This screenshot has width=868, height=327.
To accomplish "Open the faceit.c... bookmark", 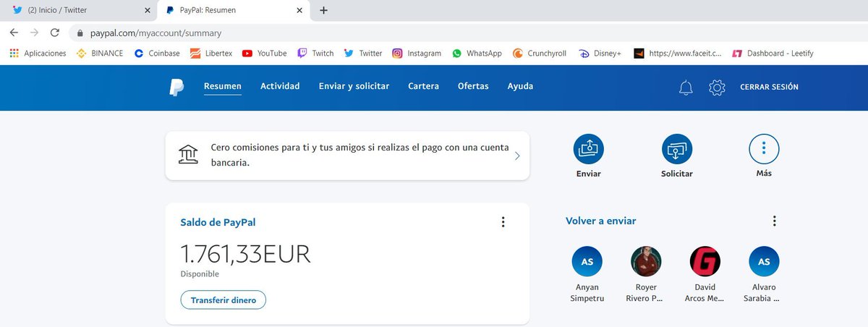I will point(677,53).
